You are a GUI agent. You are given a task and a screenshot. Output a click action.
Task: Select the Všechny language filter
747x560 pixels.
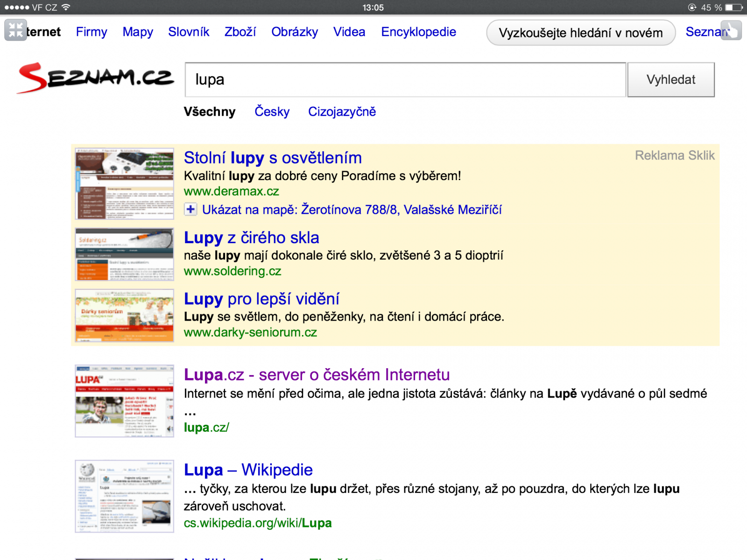tap(210, 112)
